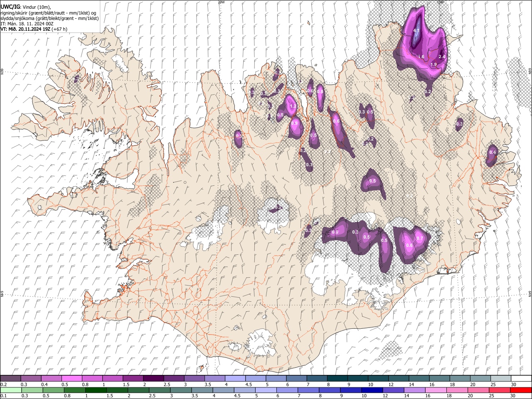
Task: Click the '1.9' precipitation value on the map
Action: coord(433,64)
